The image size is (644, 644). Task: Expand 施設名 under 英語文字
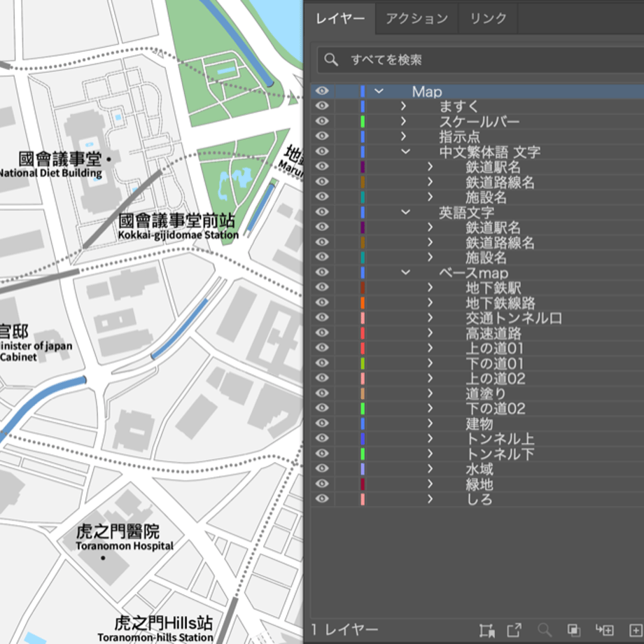(430, 257)
